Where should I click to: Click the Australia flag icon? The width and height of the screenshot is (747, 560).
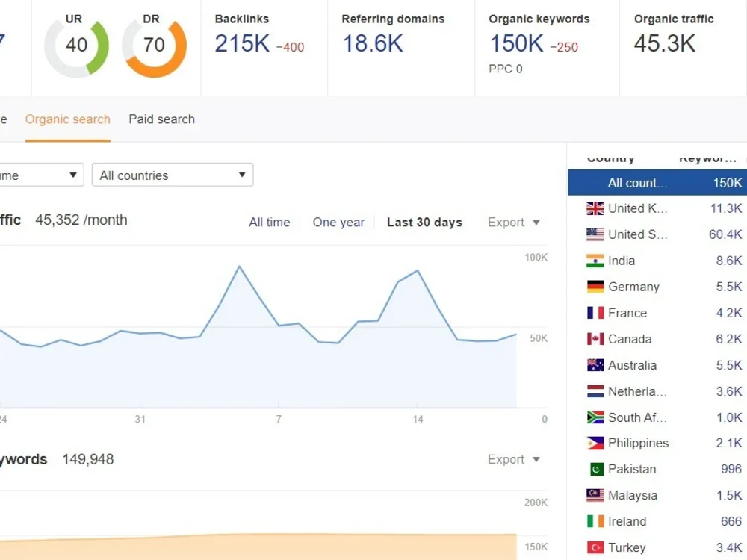(595, 365)
